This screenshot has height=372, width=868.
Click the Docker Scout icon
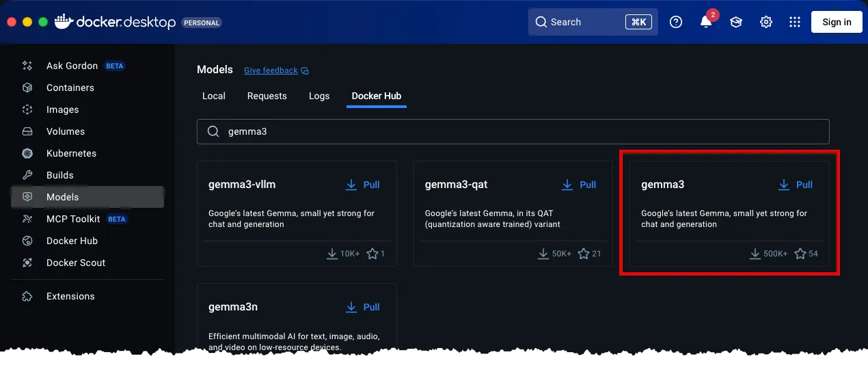coord(27,263)
